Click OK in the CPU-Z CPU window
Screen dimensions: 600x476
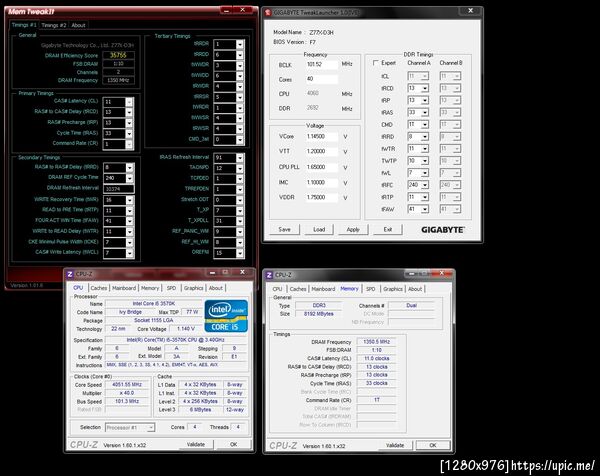click(233, 445)
